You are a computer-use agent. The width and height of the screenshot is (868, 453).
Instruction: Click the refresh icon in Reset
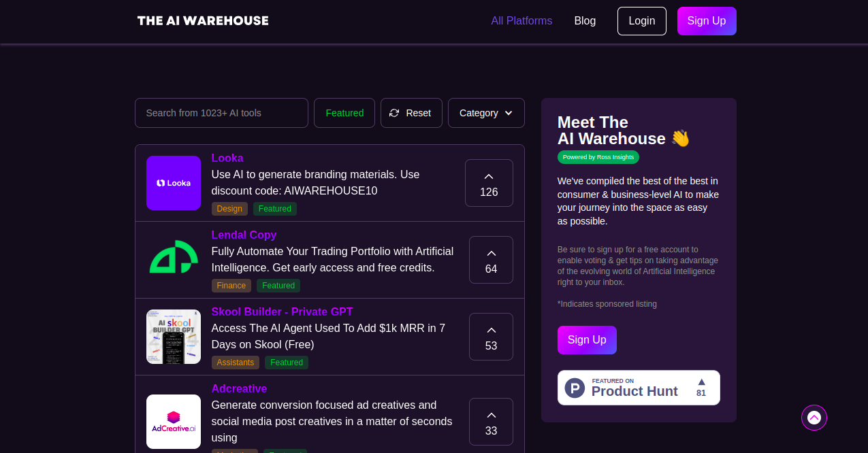(394, 113)
